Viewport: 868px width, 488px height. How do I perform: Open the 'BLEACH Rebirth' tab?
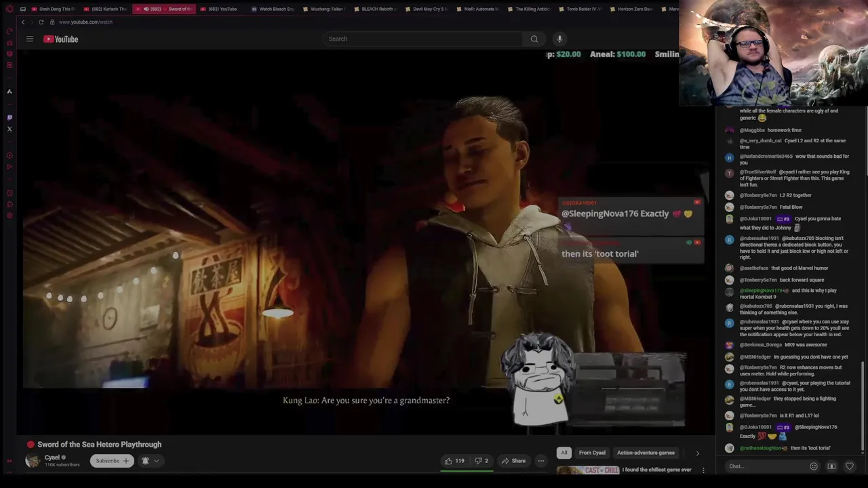(x=376, y=9)
